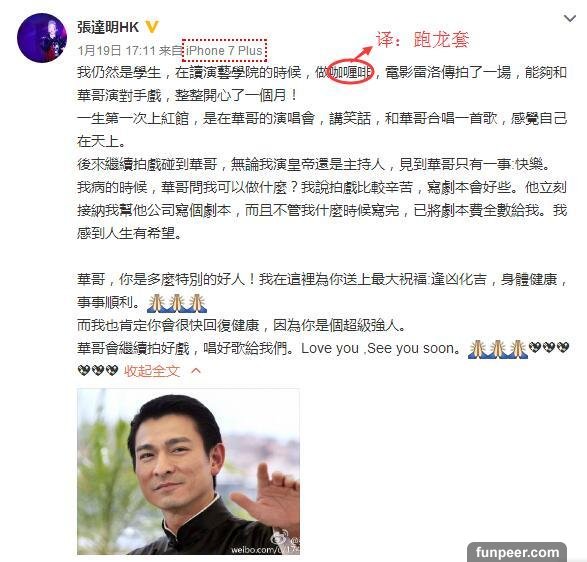Click the iPhone 7 Plus source link

tap(224, 50)
